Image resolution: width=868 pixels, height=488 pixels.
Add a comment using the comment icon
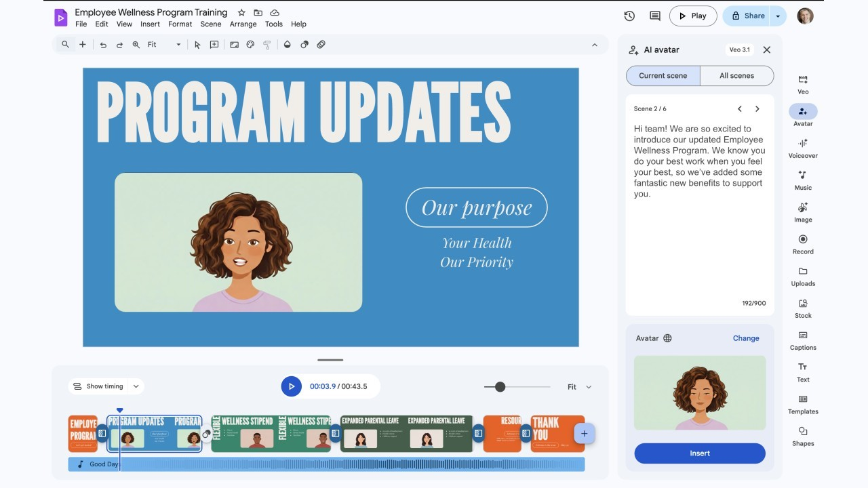654,16
